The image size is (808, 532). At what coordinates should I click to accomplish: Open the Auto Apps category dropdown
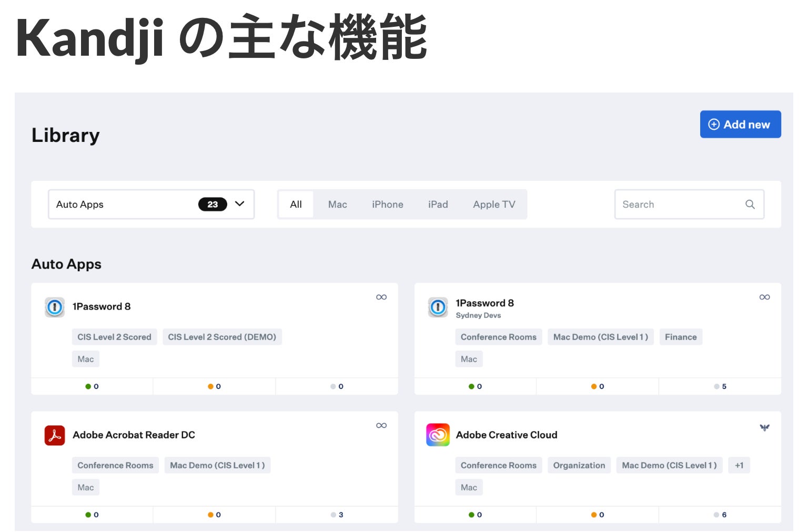click(151, 204)
